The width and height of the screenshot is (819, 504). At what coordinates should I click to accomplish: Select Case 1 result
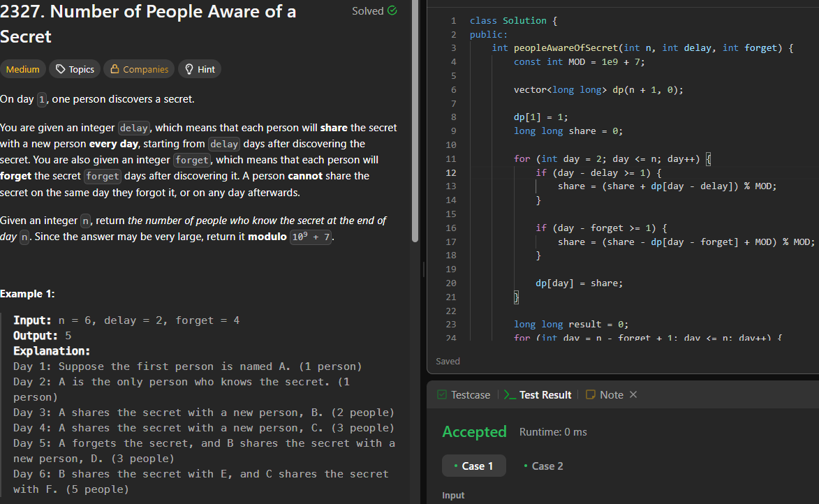pyautogui.click(x=474, y=466)
